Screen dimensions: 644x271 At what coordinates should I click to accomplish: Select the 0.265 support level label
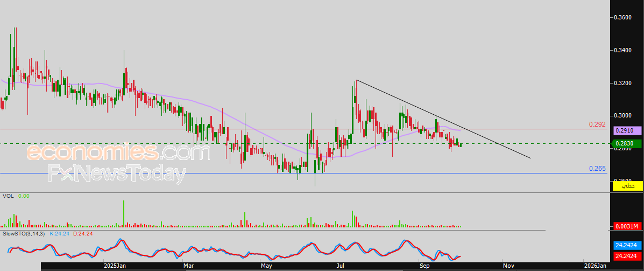tap(597, 169)
